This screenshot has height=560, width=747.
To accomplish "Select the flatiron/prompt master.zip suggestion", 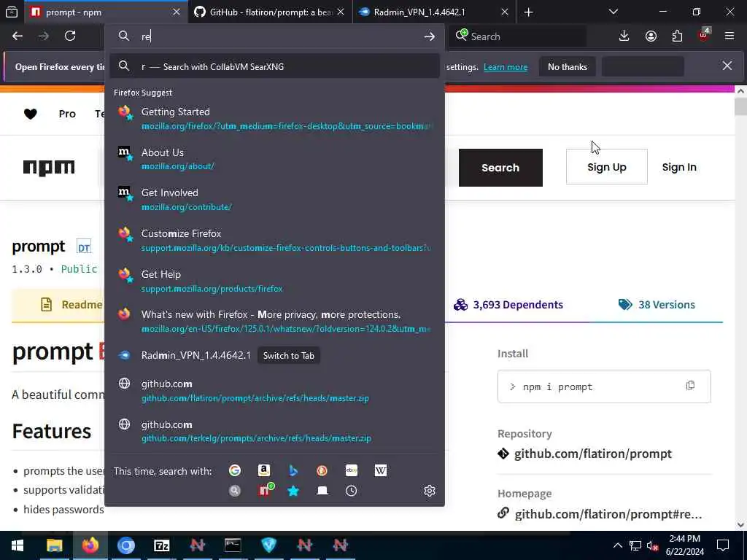I will pyautogui.click(x=275, y=390).
